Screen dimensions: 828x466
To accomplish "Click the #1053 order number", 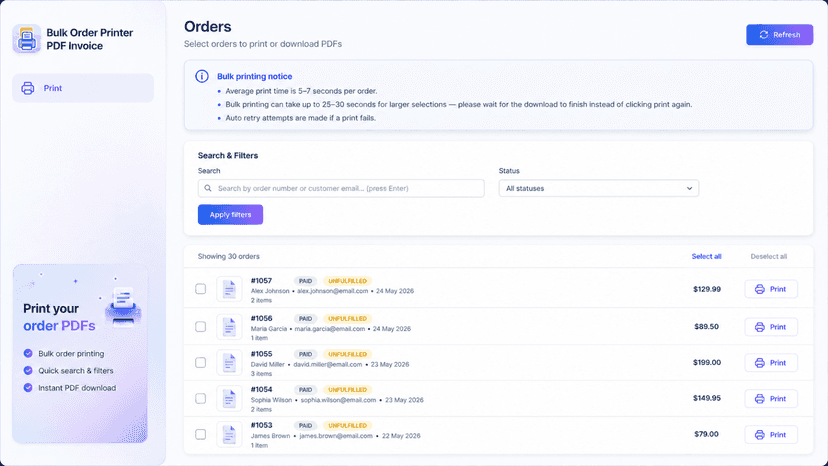I will [261, 426].
